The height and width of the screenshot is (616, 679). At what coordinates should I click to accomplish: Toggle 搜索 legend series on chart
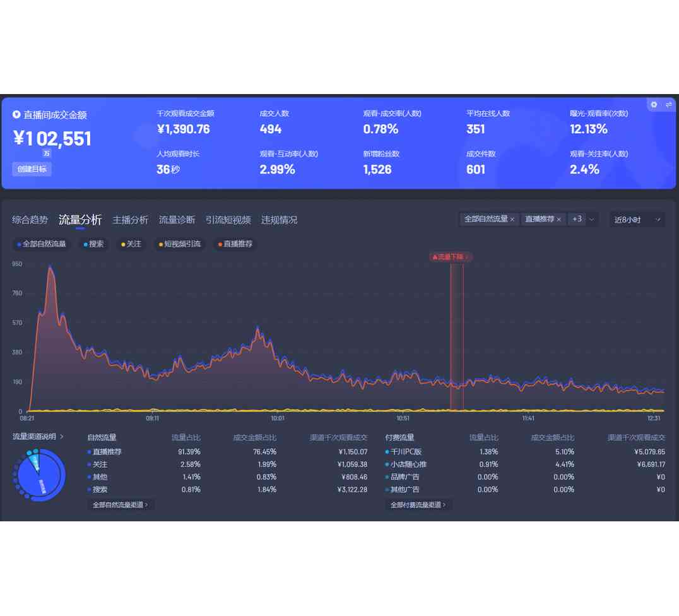tap(94, 244)
